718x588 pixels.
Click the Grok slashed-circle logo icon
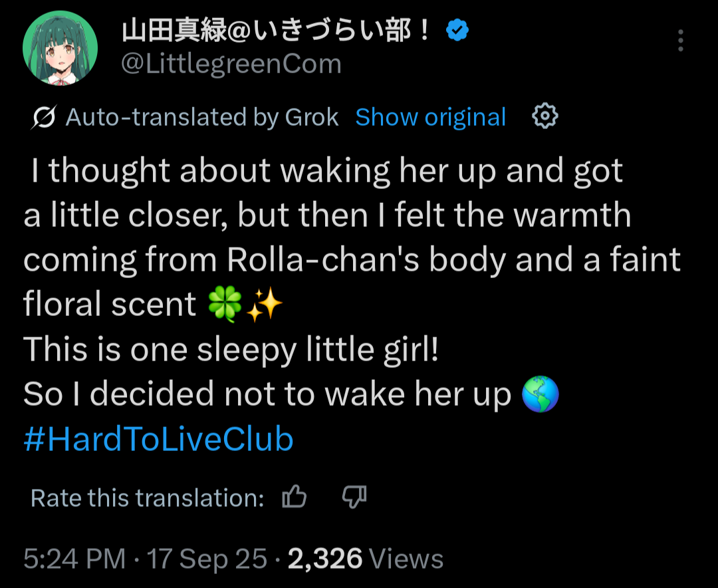coord(44,118)
